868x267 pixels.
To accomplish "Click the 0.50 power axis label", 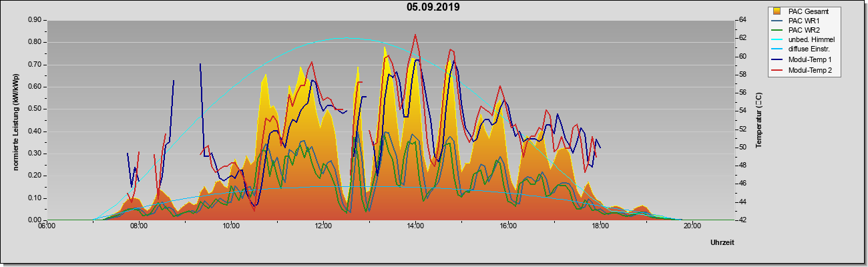I will pos(35,109).
